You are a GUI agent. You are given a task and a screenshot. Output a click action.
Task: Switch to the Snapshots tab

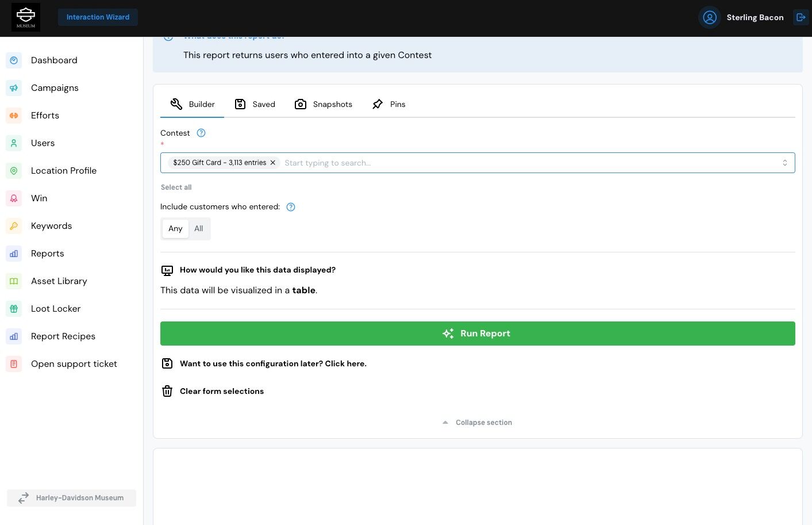[x=323, y=104]
